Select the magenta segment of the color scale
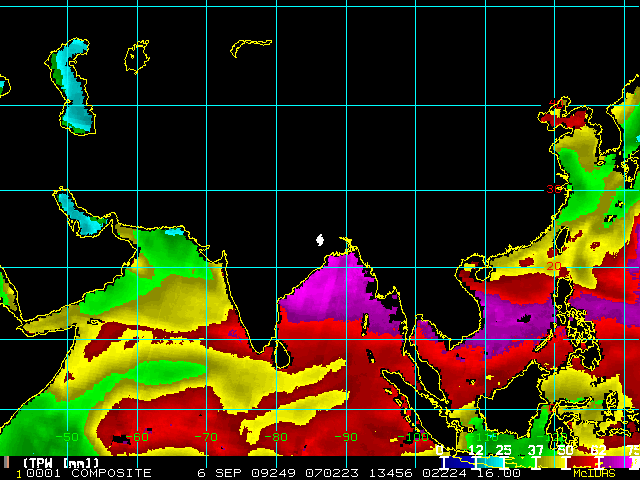Image resolution: width=640 pixels, height=480 pixels. 614,462
